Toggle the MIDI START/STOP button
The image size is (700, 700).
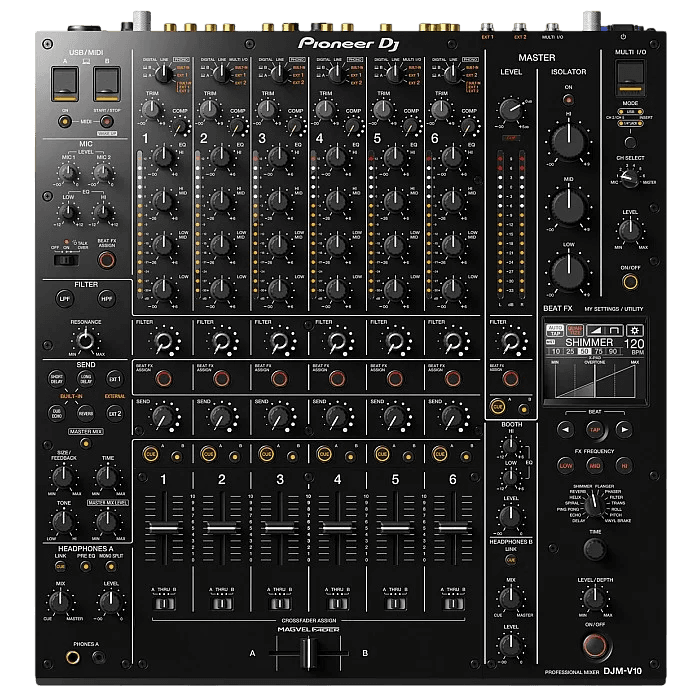(106, 121)
